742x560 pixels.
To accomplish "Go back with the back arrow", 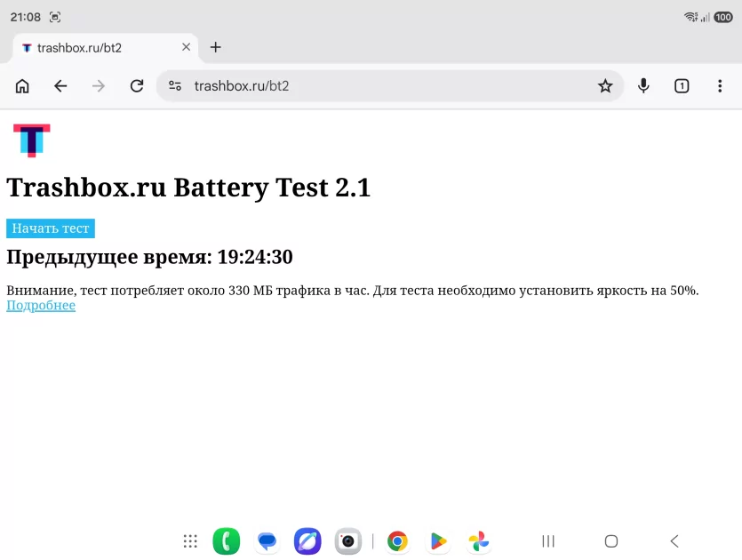I will (x=60, y=86).
